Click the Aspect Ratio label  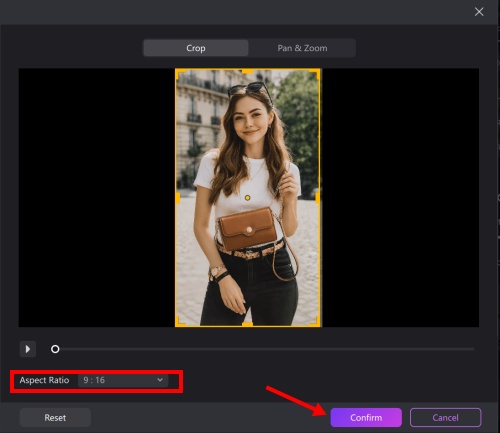(x=44, y=380)
